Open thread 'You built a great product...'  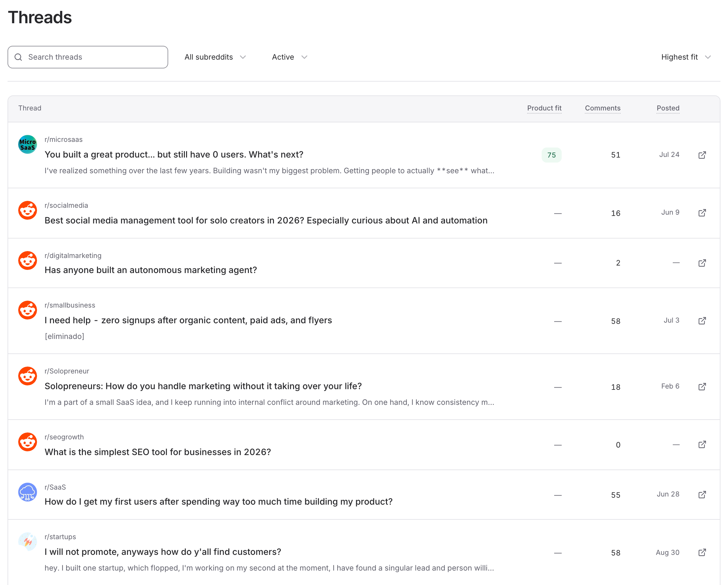coord(174,154)
